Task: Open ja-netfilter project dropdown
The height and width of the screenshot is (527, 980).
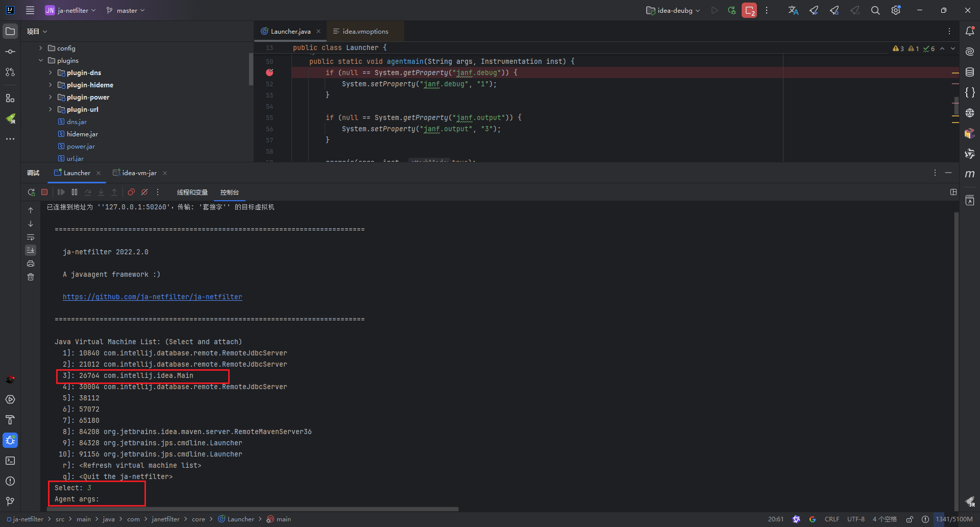Action: pyautogui.click(x=70, y=10)
